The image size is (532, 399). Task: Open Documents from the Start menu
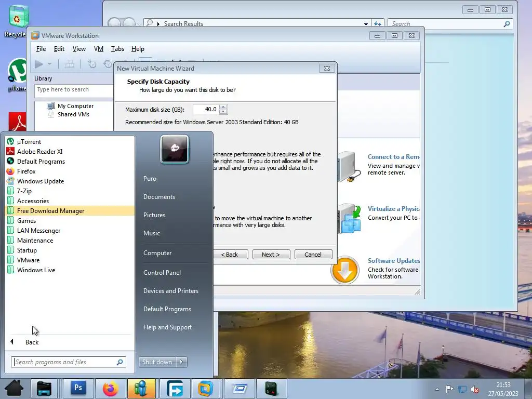[x=159, y=197]
